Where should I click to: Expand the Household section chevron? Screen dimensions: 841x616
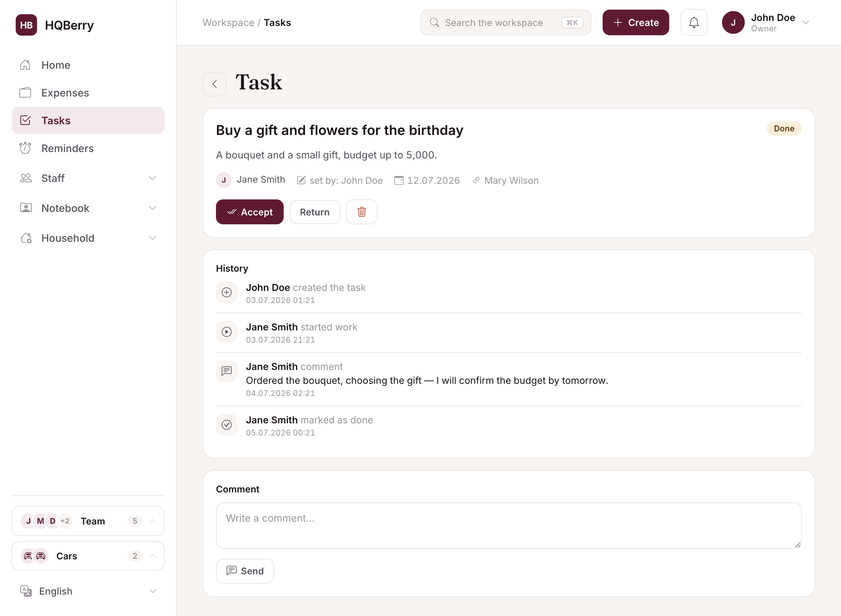pyautogui.click(x=152, y=238)
